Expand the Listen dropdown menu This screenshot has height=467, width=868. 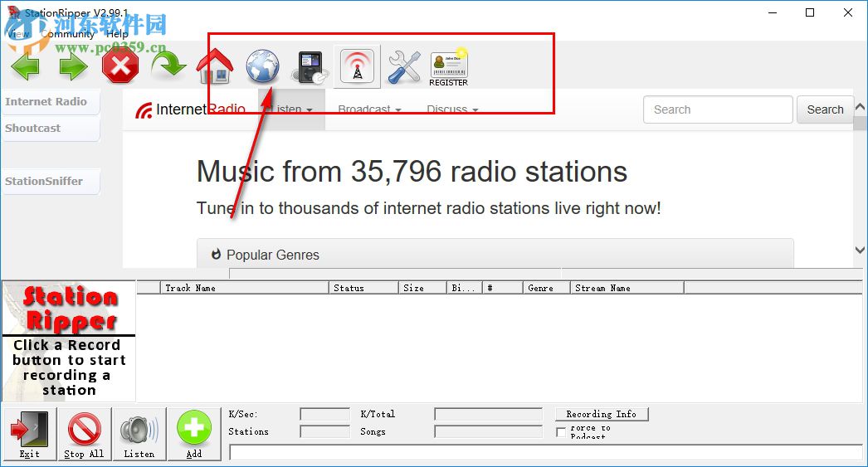click(x=292, y=109)
